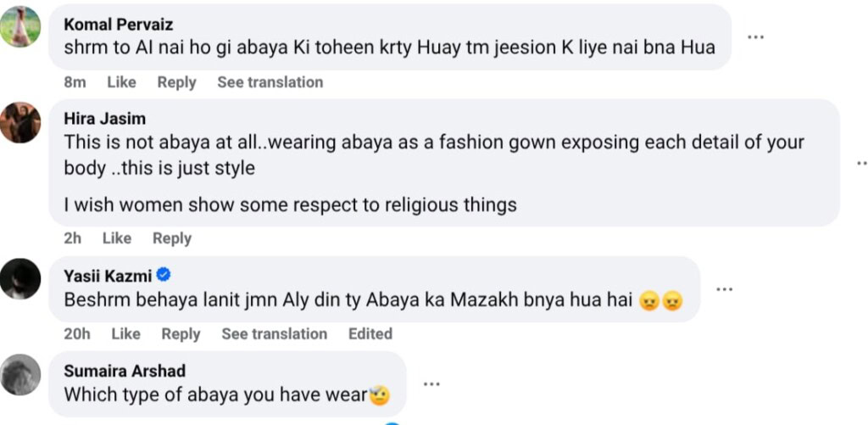Like Hira Jasim's comment
The image size is (868, 425).
117,238
